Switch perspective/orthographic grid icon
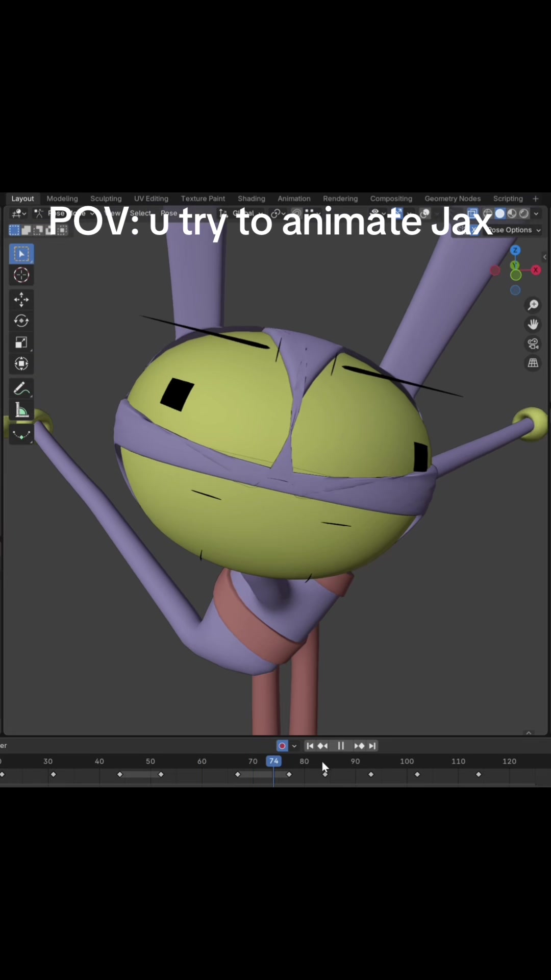Viewport: 551px width, 980px height. tap(533, 363)
